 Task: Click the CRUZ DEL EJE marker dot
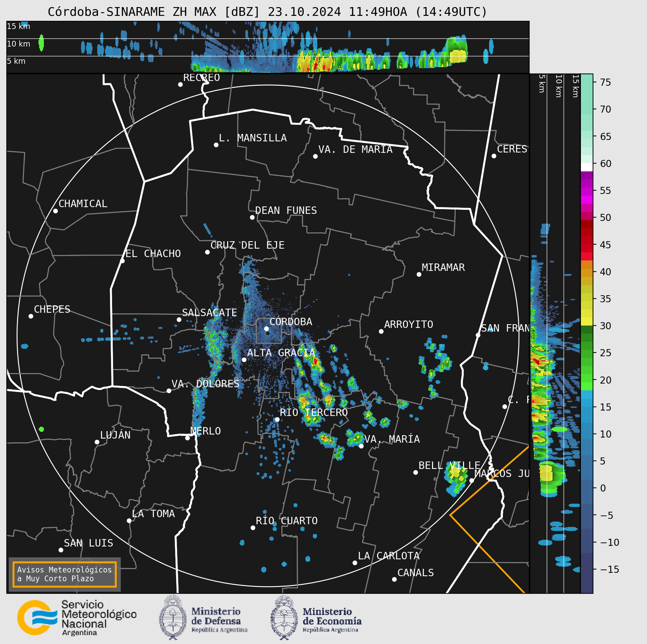point(207,252)
